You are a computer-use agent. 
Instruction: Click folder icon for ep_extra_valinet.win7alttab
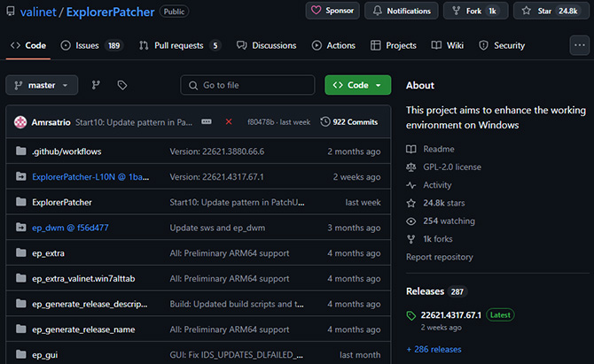point(21,278)
